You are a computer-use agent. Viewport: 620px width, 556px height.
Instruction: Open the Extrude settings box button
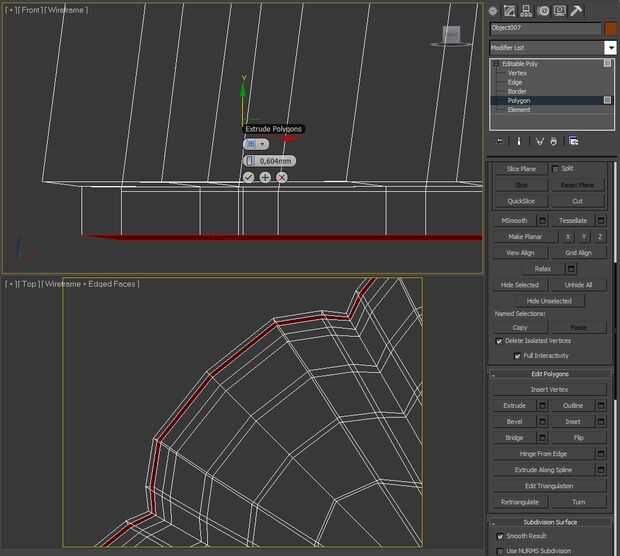click(x=542, y=406)
